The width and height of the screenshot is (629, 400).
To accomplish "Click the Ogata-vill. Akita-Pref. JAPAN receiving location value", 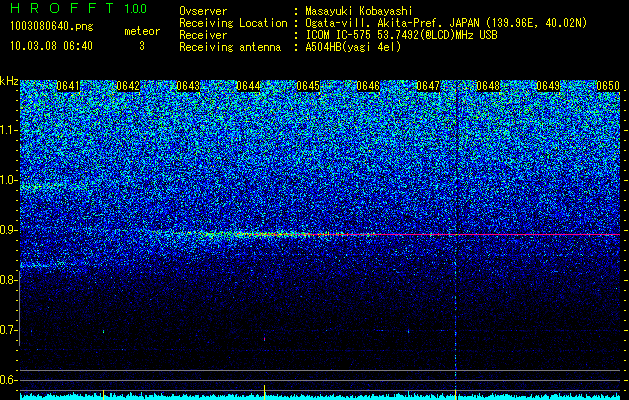I will (446, 23).
